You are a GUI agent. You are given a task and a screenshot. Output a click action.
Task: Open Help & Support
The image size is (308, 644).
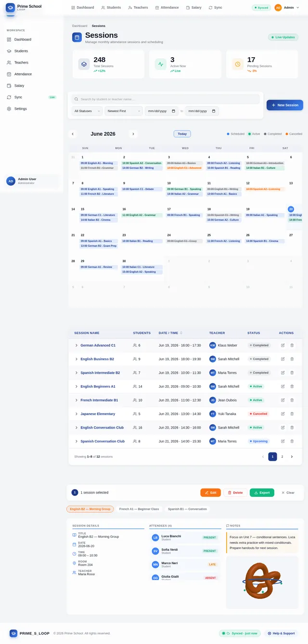coord(281,633)
